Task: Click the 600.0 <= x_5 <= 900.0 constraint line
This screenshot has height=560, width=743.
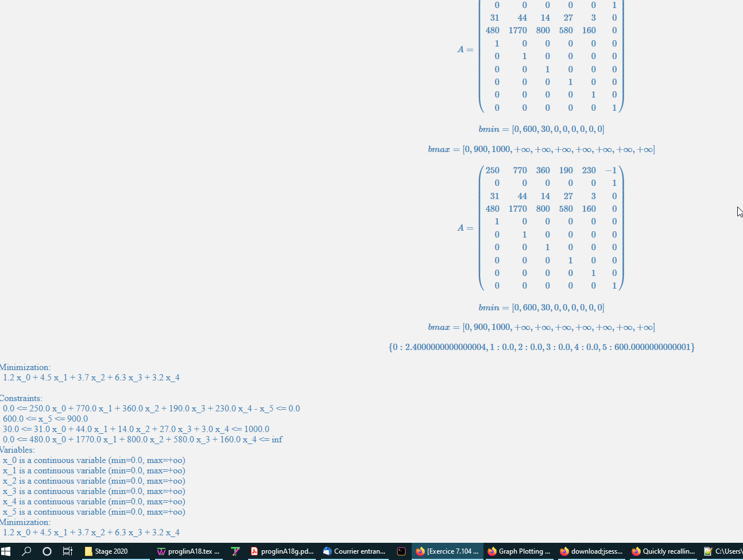Action: (45, 419)
